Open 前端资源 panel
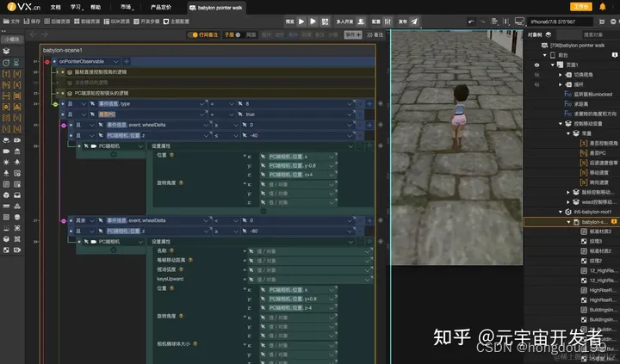The width and height of the screenshot is (620, 364). tap(87, 22)
